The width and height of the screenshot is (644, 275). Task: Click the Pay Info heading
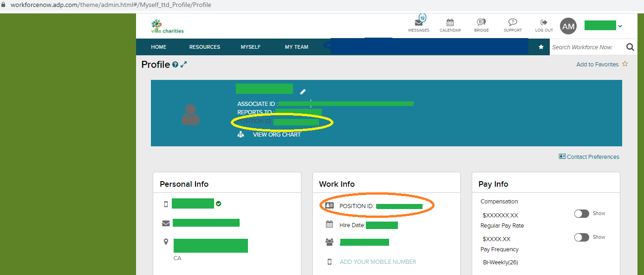tap(494, 184)
